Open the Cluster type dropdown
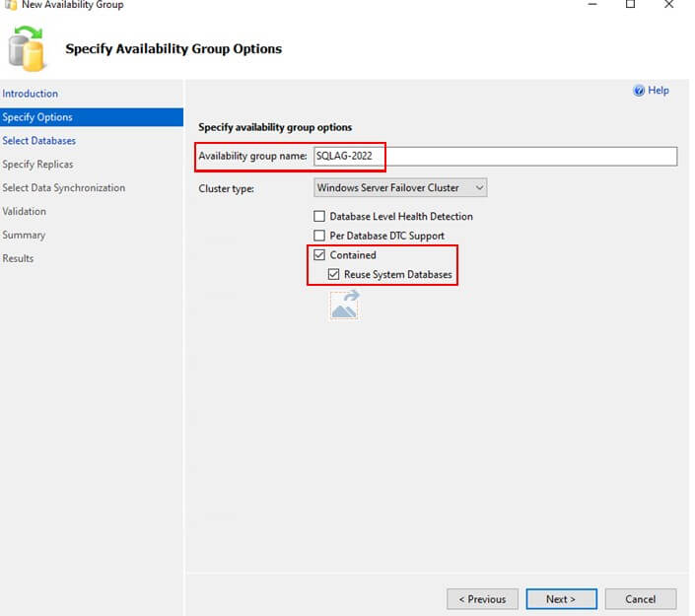 click(400, 187)
